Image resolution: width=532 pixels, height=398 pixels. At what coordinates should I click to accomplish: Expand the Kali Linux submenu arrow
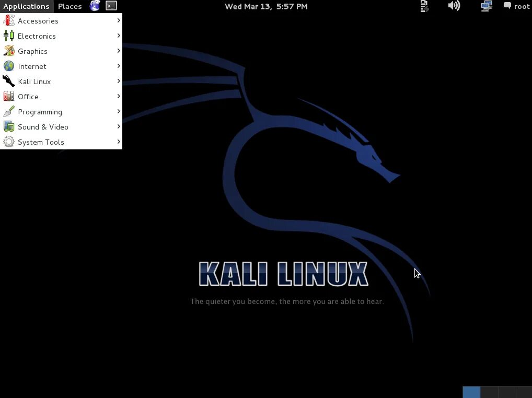[119, 81]
